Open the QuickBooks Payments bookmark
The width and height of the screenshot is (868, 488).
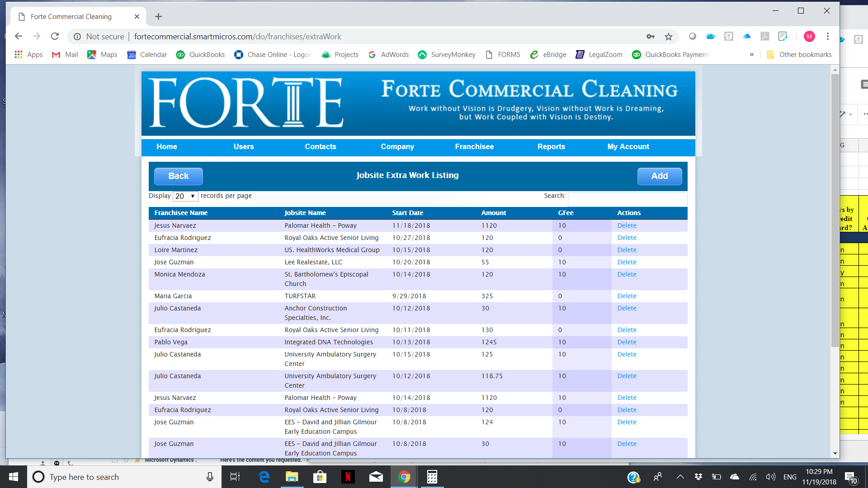(670, 55)
